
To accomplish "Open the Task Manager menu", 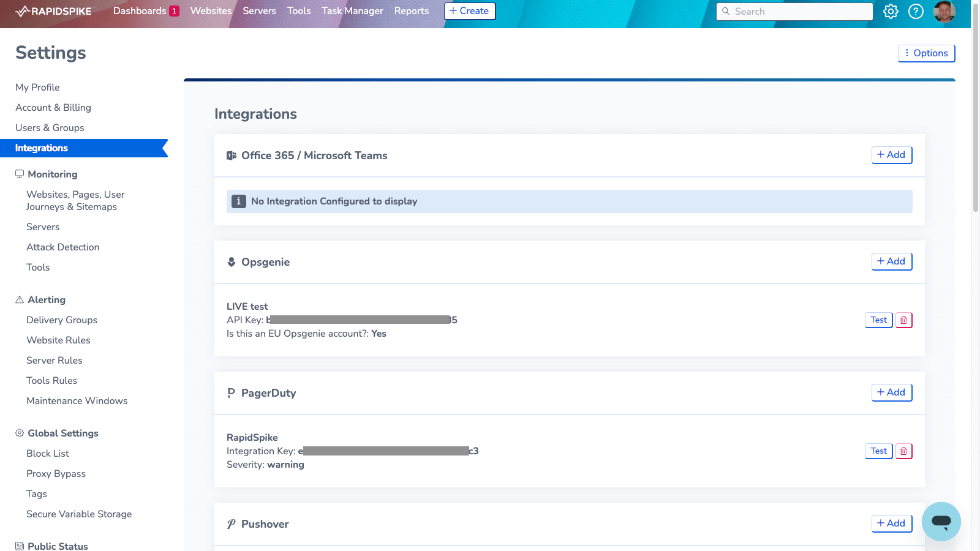I will tap(352, 11).
